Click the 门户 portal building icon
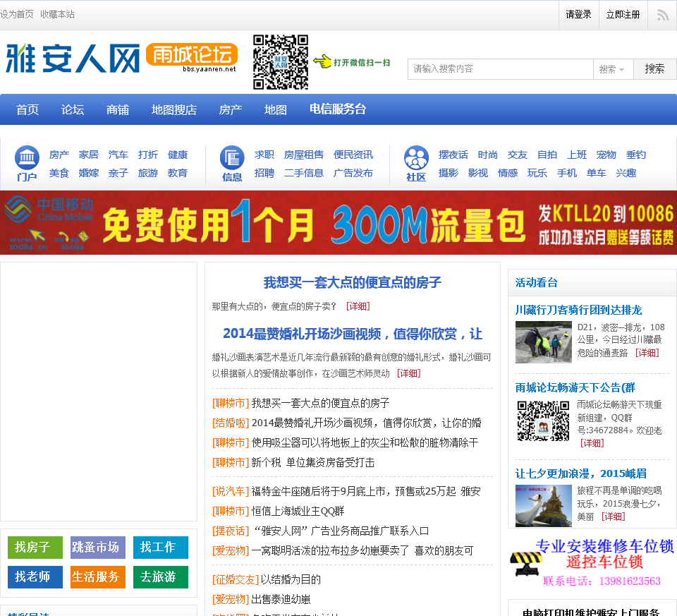 pyautogui.click(x=28, y=157)
